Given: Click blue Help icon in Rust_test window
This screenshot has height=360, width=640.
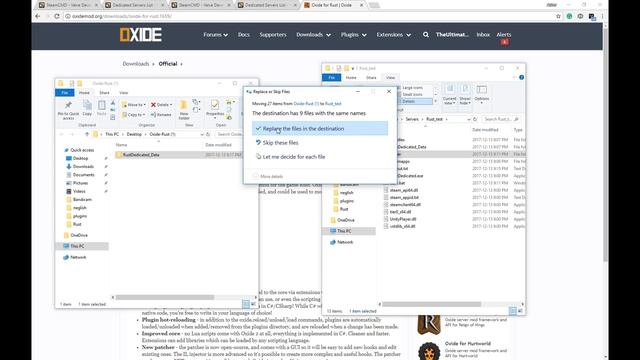Looking at the screenshot, I should 521,78.
